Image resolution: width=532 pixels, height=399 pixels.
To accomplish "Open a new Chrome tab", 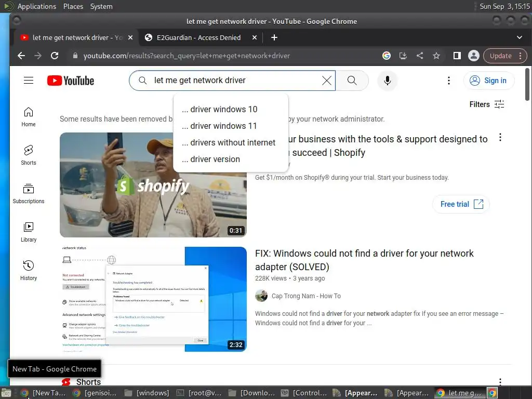I will point(274,37).
